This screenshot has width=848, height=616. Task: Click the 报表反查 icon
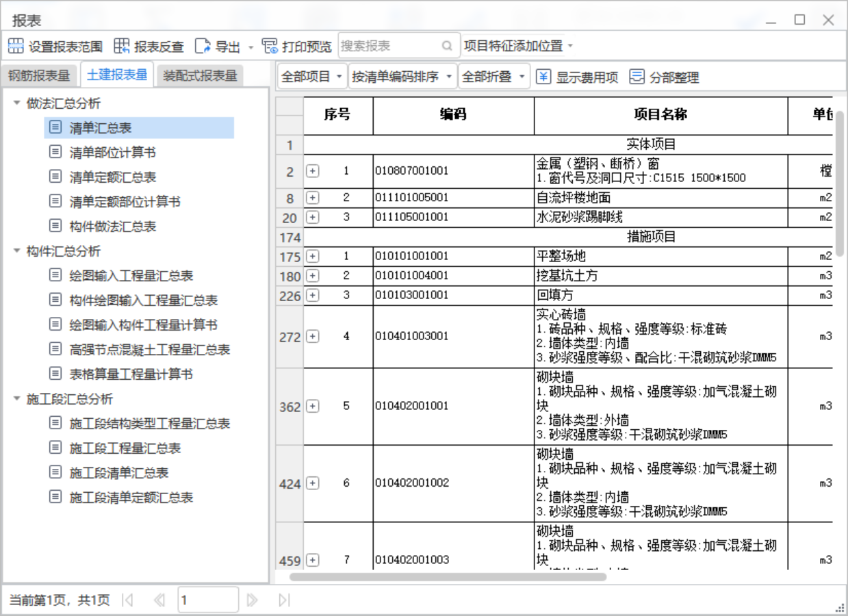(122, 46)
